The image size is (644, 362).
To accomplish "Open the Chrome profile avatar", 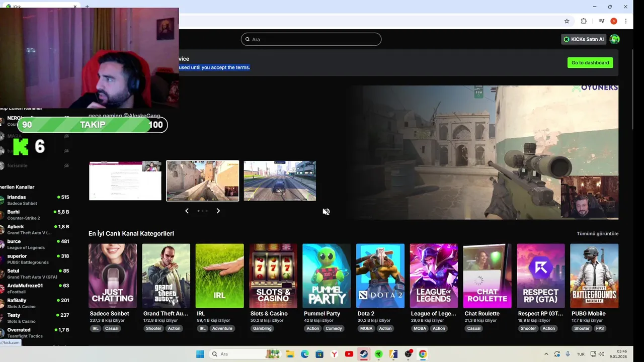I will (614, 21).
